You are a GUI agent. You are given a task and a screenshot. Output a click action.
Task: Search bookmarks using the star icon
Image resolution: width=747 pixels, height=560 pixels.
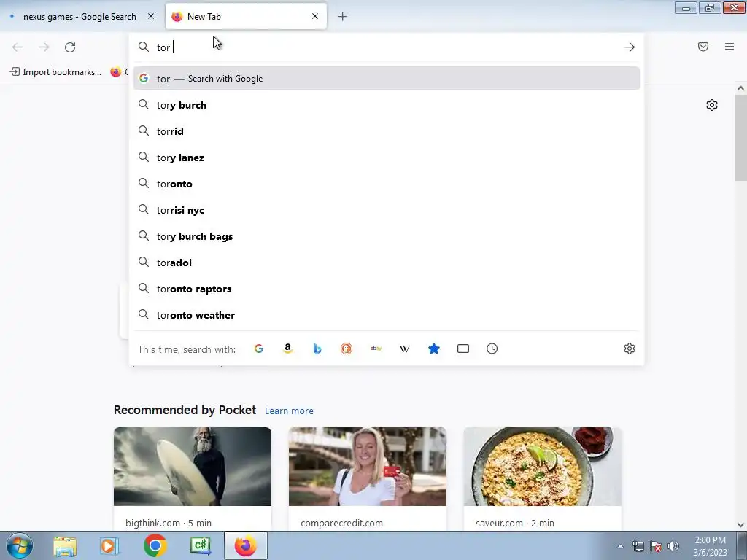[434, 349]
